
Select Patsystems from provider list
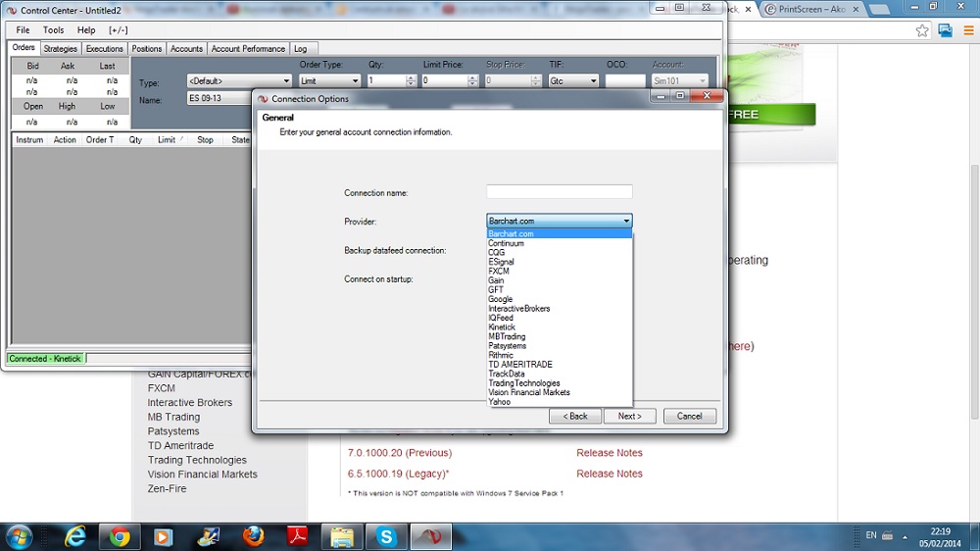pos(560,346)
